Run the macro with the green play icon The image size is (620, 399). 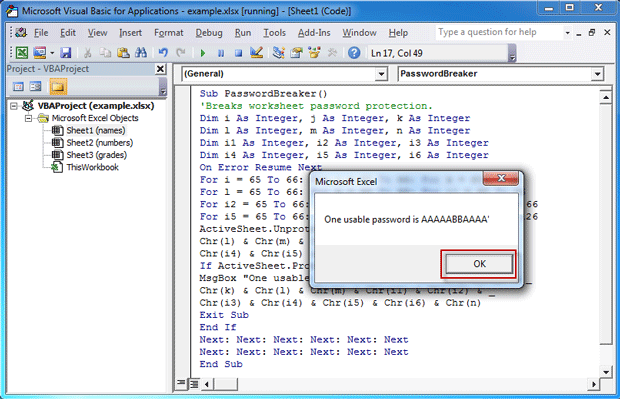[203, 53]
